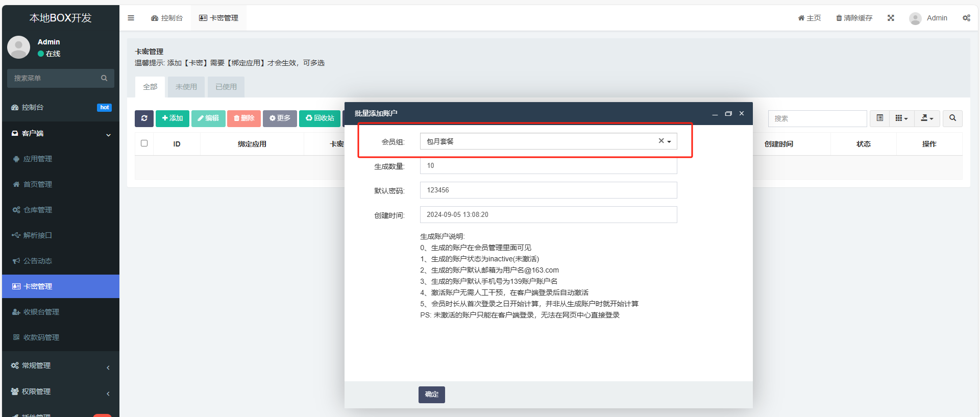Open 收银台管理 in the sidebar
The height and width of the screenshot is (417, 980).
pos(61,312)
